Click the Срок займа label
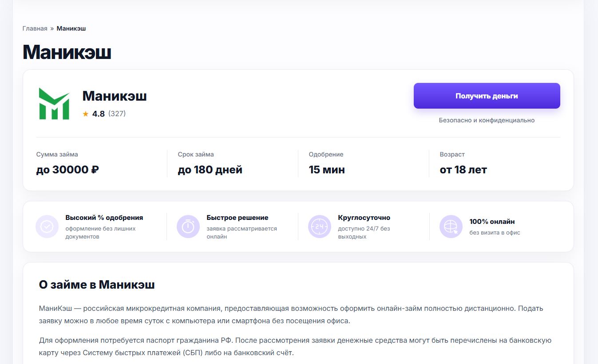The height and width of the screenshot is (364, 598). (x=196, y=154)
